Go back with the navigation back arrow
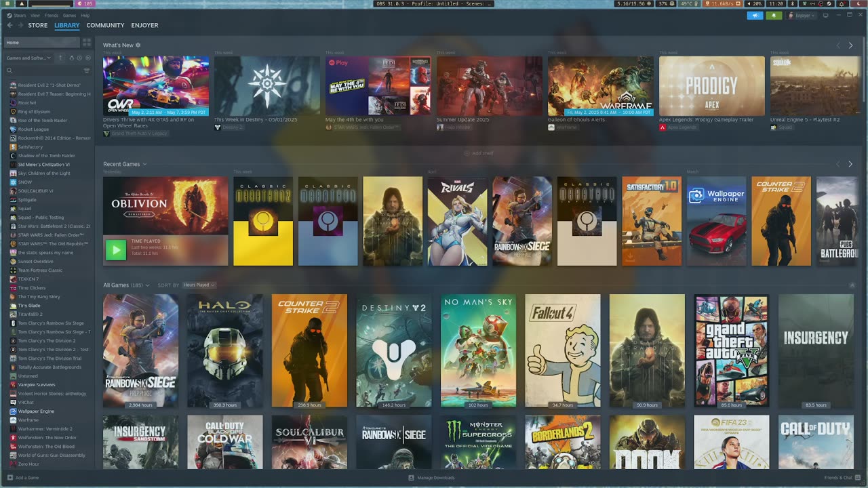 (x=10, y=25)
